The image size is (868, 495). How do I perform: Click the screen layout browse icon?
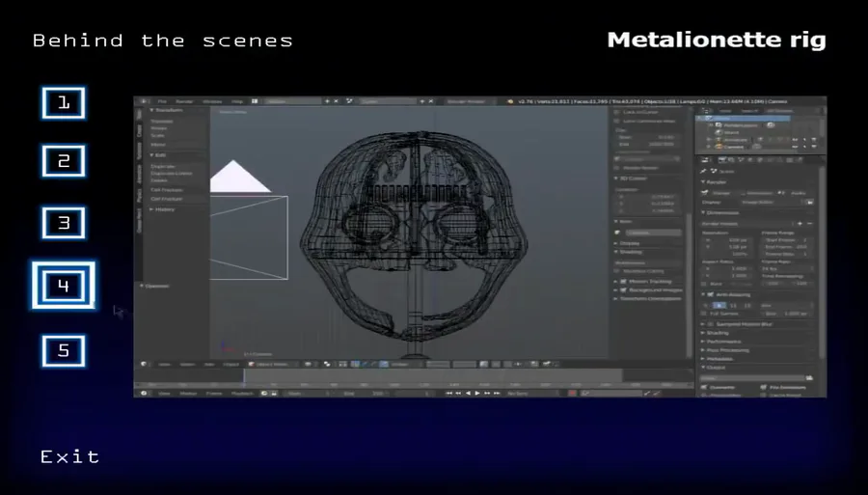pyautogui.click(x=255, y=101)
